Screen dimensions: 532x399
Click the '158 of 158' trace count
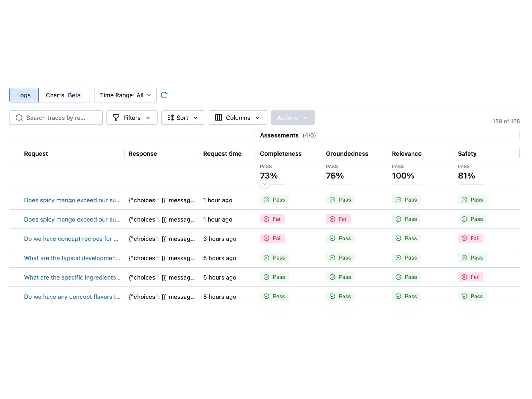click(506, 121)
